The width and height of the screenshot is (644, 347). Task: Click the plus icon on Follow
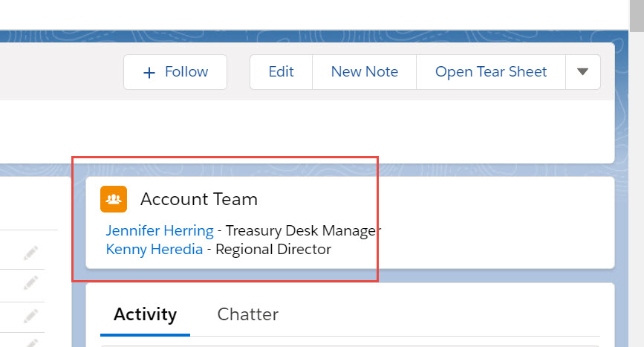click(149, 72)
